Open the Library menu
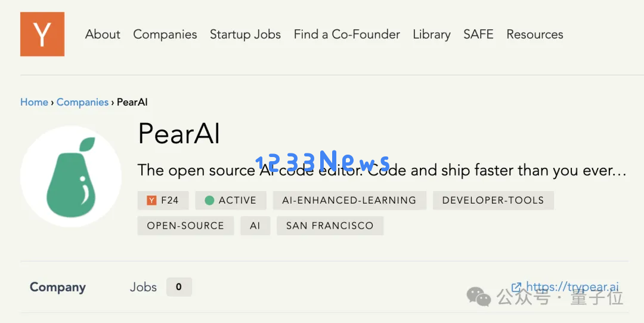This screenshot has width=644, height=323. (x=432, y=34)
